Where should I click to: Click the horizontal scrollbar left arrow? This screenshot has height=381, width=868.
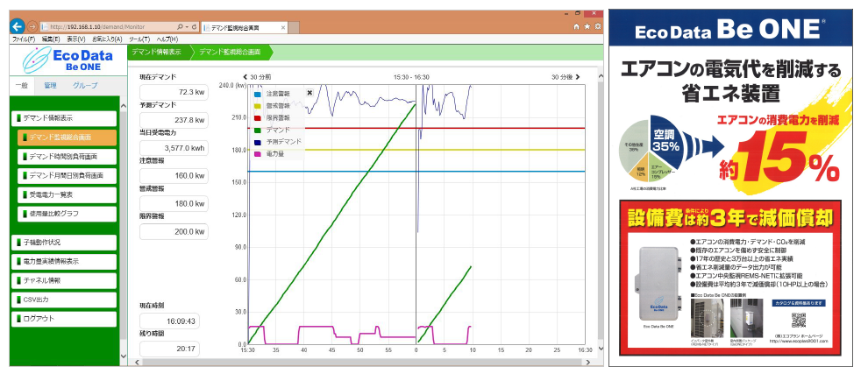[x=136, y=363]
